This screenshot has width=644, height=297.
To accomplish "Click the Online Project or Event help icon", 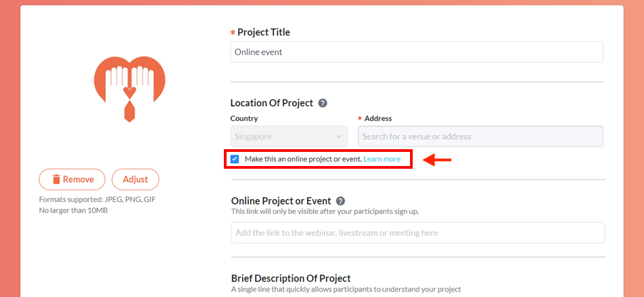I will (341, 201).
